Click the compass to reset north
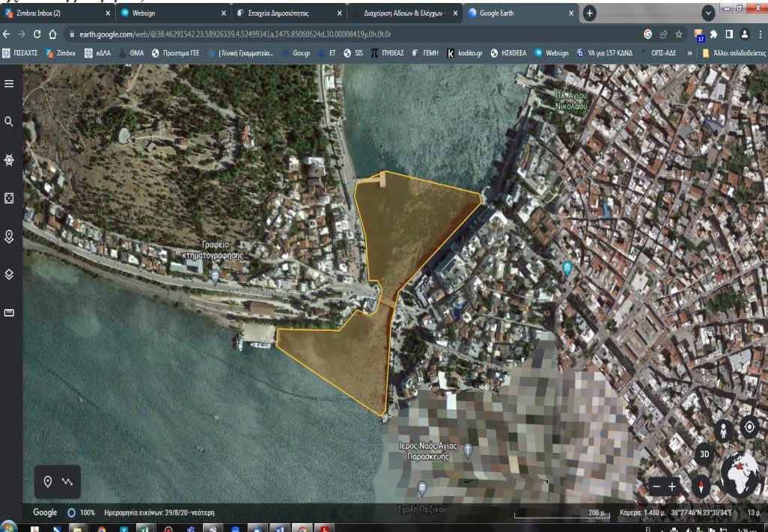 coord(701,486)
